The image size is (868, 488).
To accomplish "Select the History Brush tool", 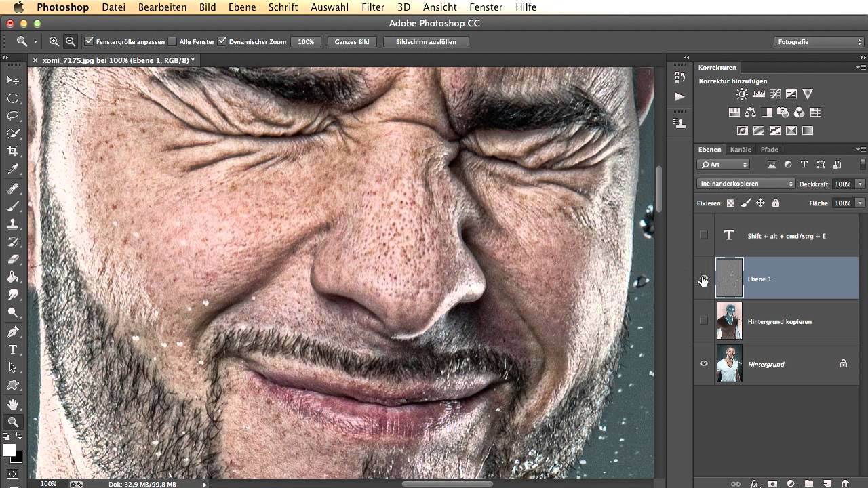I will coord(12,241).
